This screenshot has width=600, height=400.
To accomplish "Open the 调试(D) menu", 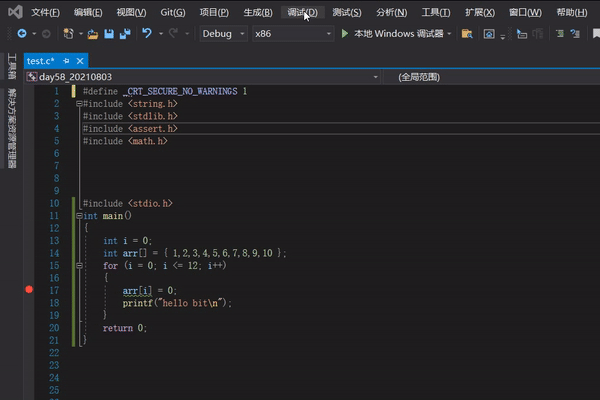I will pos(302,13).
